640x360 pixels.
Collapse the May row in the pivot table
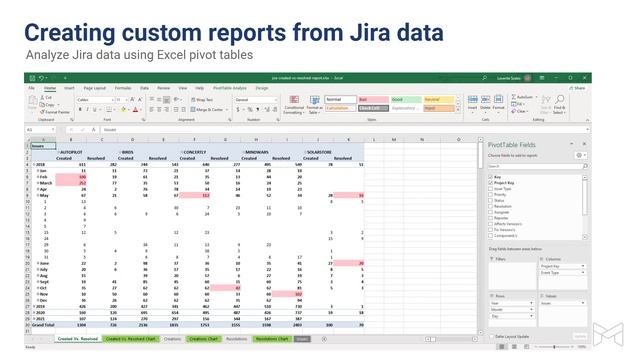pyautogui.click(x=38, y=196)
